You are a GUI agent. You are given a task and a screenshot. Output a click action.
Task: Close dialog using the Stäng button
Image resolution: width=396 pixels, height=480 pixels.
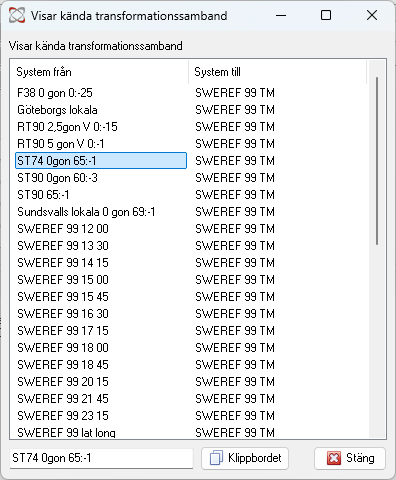point(350,458)
